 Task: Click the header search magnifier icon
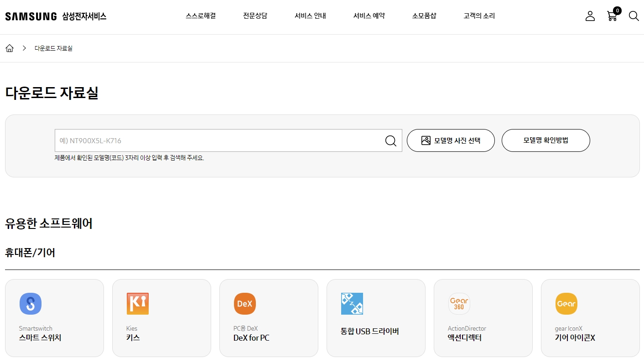click(634, 16)
